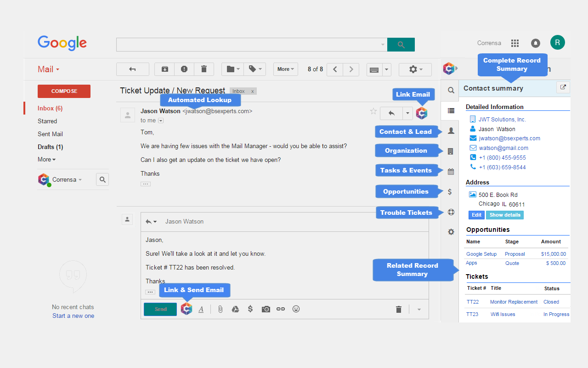This screenshot has height=368, width=588.
Task: Open JWT Solutions, Inc. link
Action: 502,119
